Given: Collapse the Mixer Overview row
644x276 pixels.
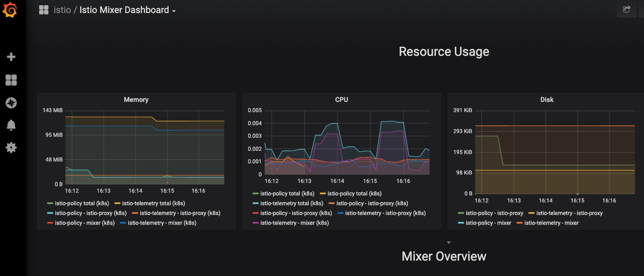Looking at the screenshot, I should coord(443,256).
